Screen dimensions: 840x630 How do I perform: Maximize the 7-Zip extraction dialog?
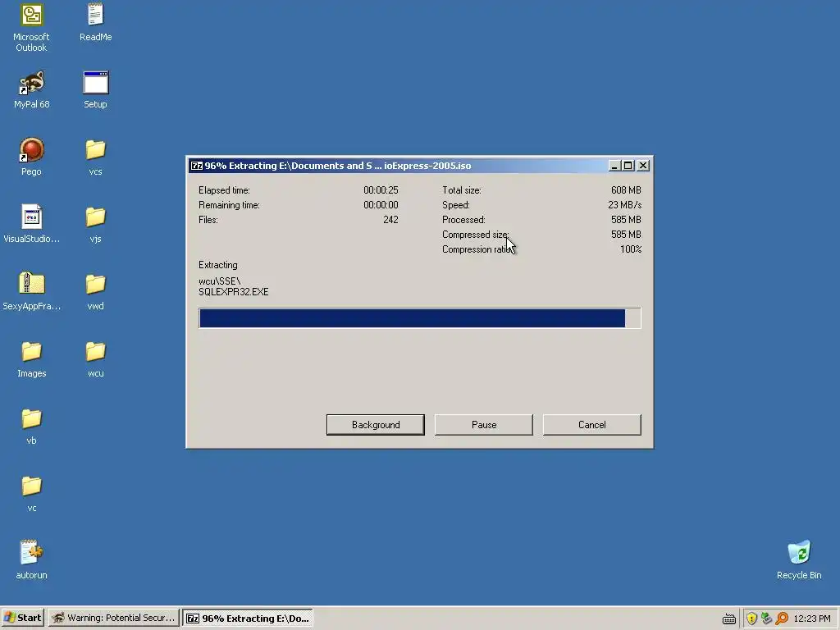tap(628, 166)
